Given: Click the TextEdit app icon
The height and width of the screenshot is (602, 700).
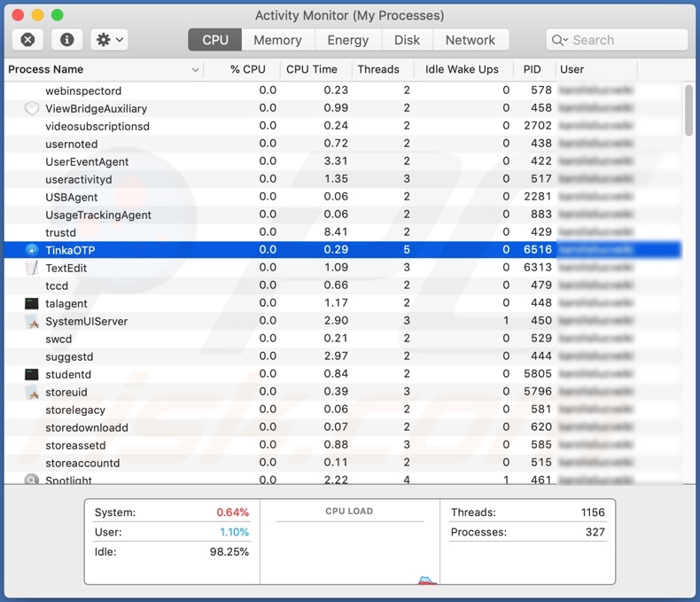Looking at the screenshot, I should coord(32,268).
